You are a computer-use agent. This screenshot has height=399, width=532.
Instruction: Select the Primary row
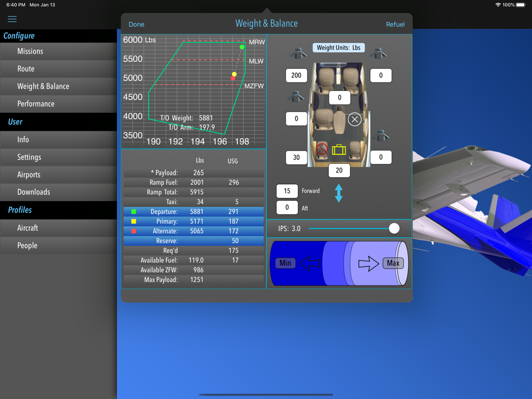point(194,221)
